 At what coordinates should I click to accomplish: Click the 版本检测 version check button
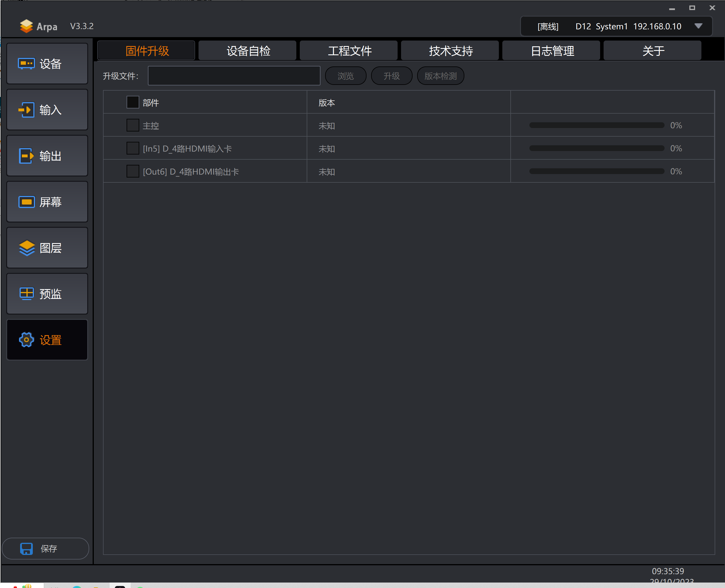click(x=440, y=76)
